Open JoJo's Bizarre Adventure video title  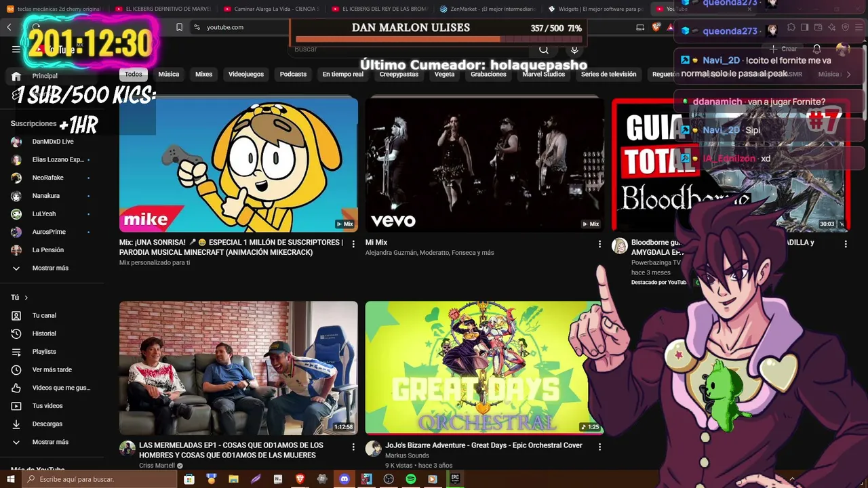pyautogui.click(x=484, y=445)
